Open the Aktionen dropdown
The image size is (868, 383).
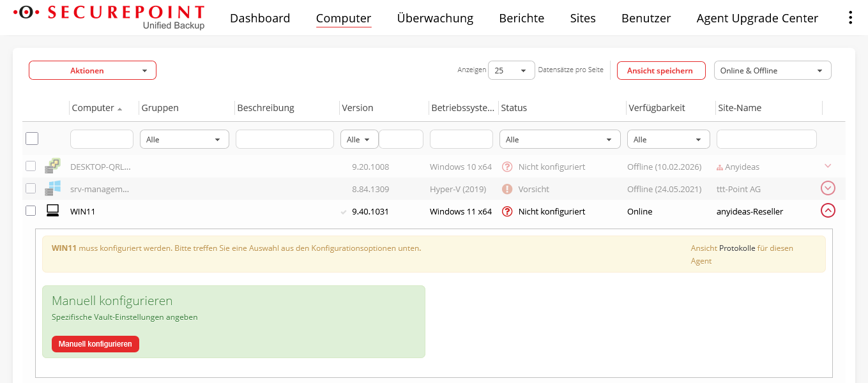[x=93, y=70]
